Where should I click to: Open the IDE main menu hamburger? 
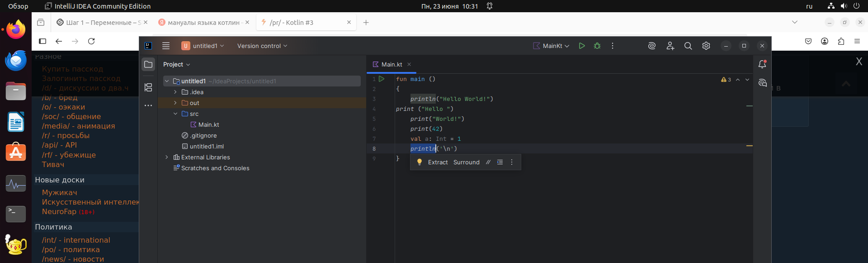(x=166, y=46)
